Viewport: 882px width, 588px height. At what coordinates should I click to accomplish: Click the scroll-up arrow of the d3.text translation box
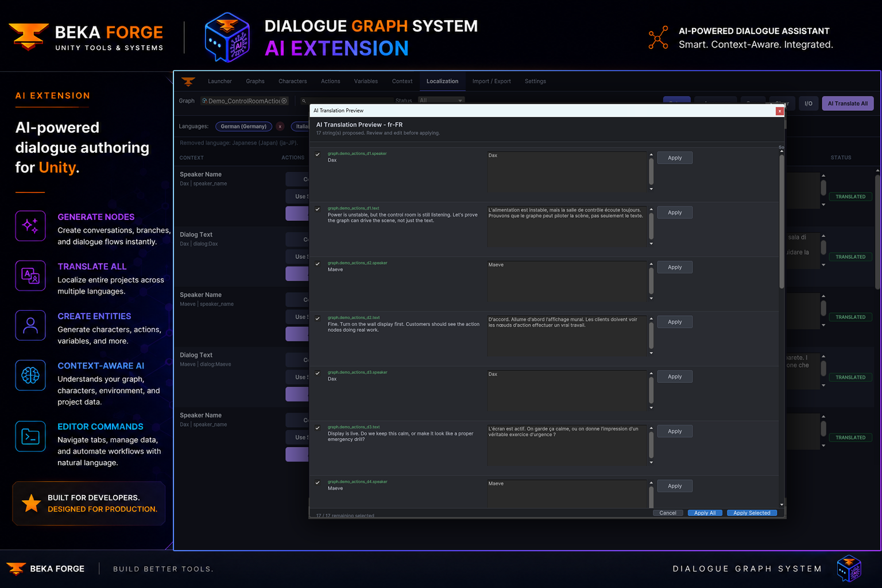click(651, 428)
